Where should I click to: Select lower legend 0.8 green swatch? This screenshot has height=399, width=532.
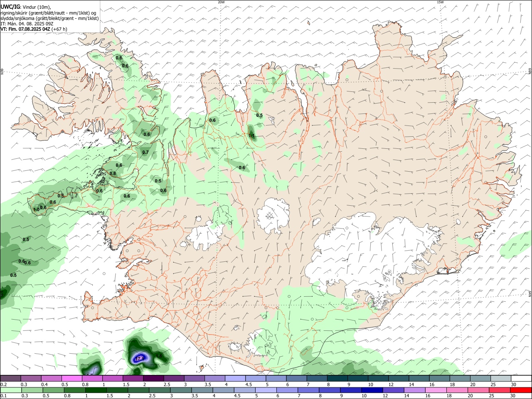point(74,390)
